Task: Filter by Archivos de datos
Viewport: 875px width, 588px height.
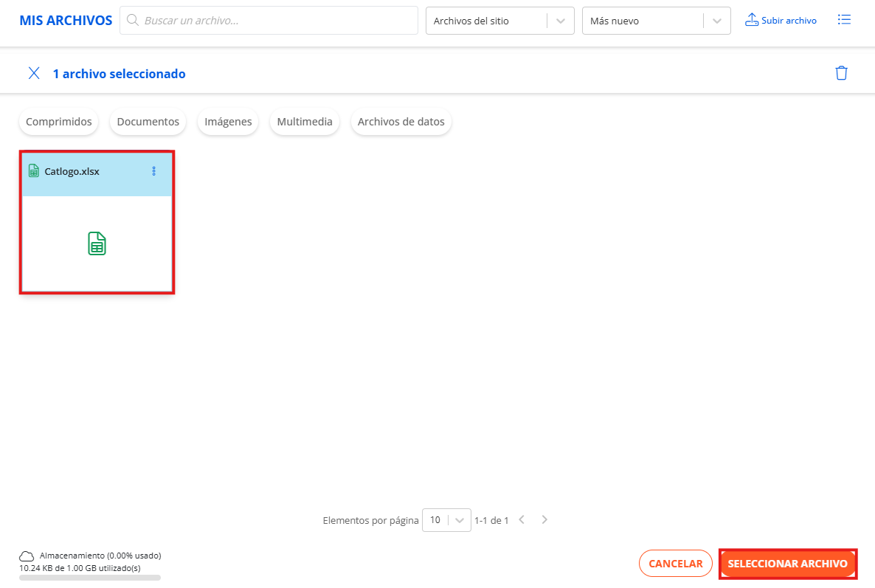Action: [x=401, y=122]
